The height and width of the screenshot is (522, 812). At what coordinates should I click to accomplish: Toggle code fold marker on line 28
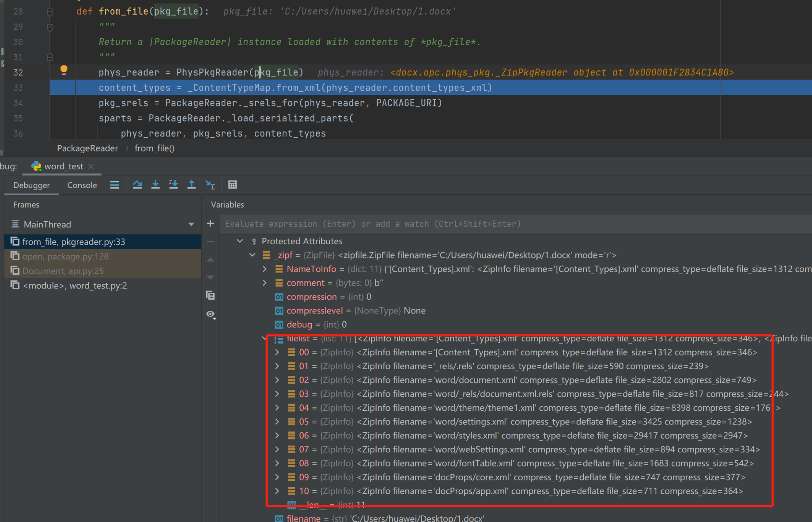pyautogui.click(x=50, y=12)
